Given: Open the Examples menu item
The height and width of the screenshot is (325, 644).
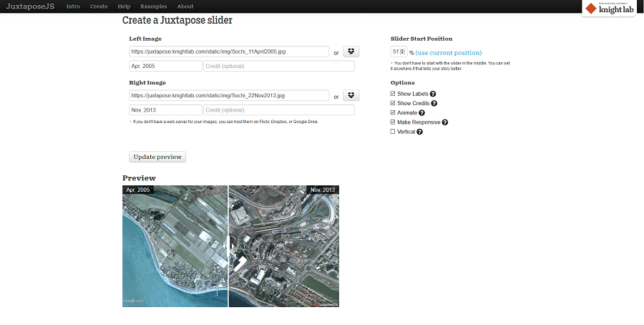Looking at the screenshot, I should [154, 6].
